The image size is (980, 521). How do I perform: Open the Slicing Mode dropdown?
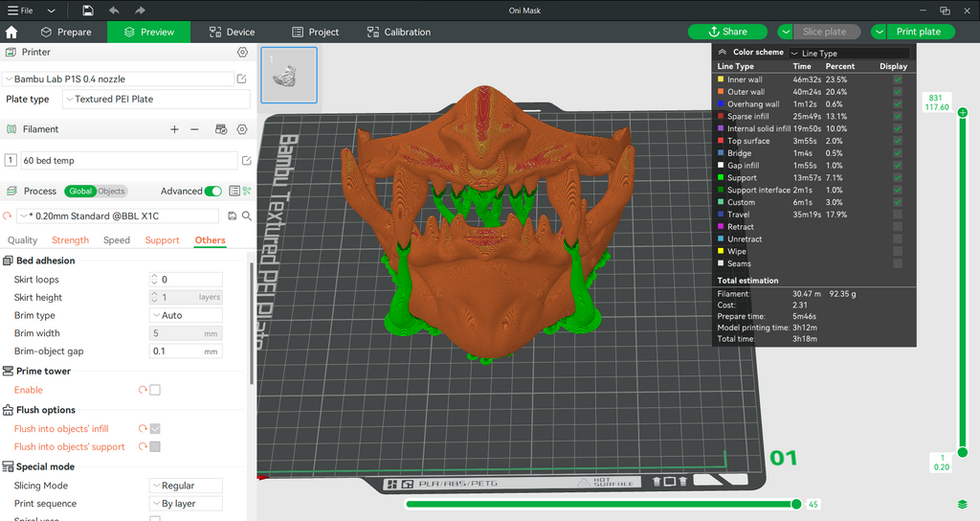pos(186,486)
